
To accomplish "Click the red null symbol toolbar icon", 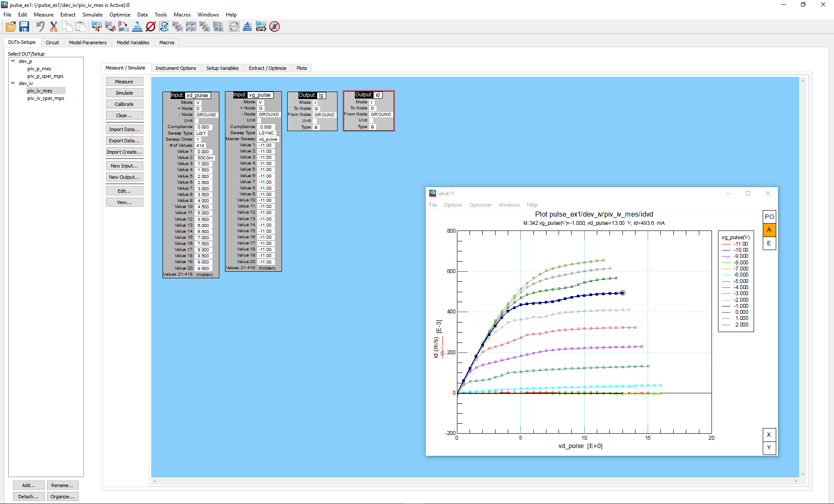I will tap(151, 27).
